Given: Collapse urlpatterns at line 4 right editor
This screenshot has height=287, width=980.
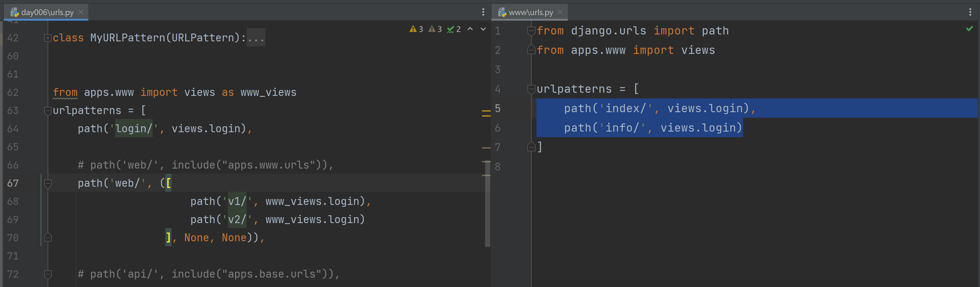Looking at the screenshot, I should coord(531,89).
